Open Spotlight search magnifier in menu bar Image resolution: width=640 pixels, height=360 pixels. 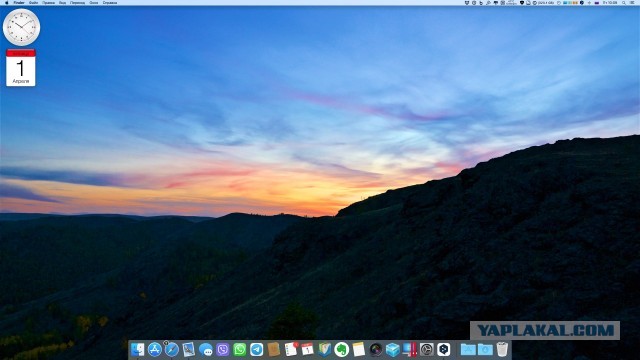click(624, 2)
